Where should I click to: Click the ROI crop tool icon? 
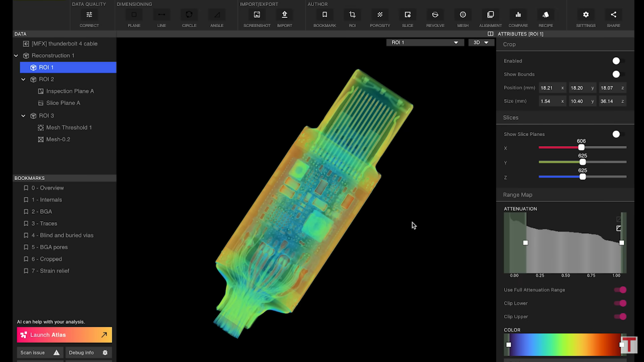[x=352, y=15]
